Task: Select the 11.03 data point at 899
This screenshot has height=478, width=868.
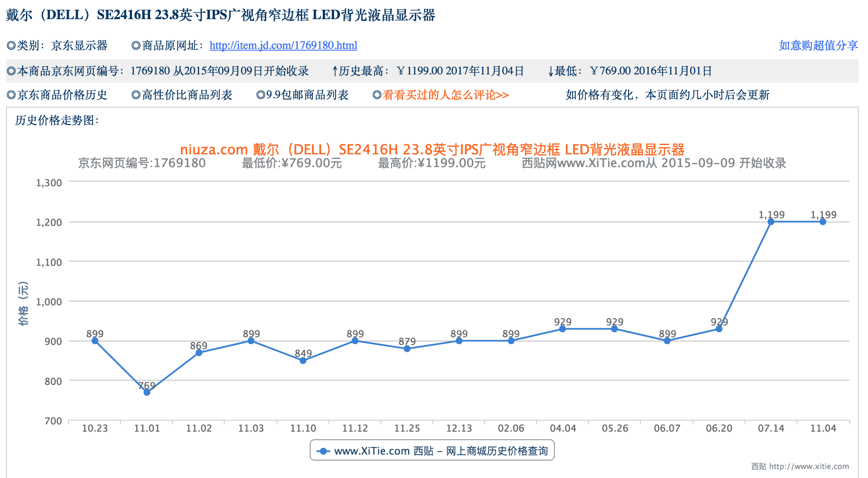Action: pos(251,341)
